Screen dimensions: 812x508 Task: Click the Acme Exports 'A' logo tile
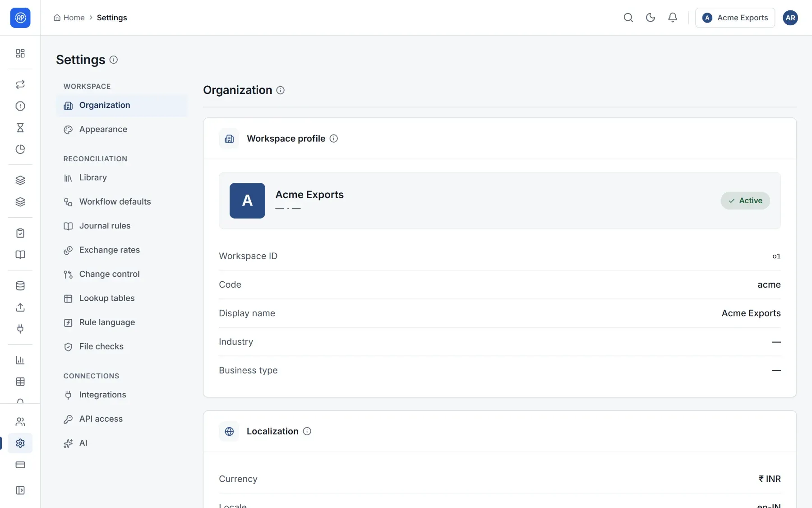[x=247, y=200]
